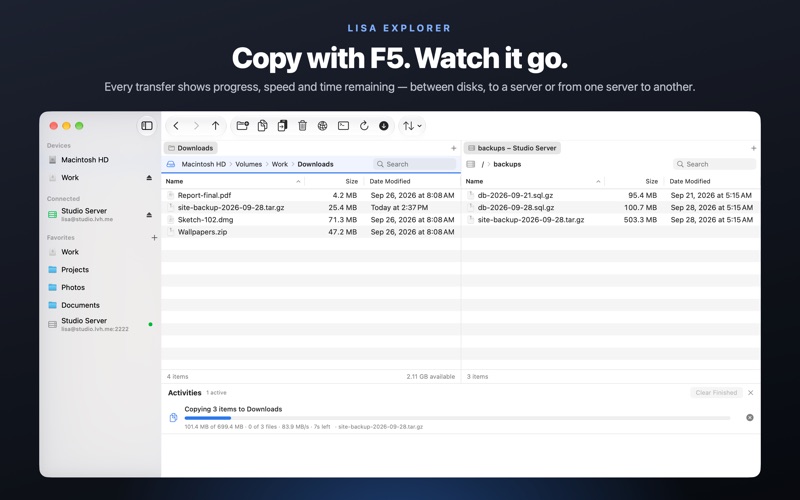Click the Clear Finished button
Viewport: 800px width, 500px height.
tap(716, 392)
